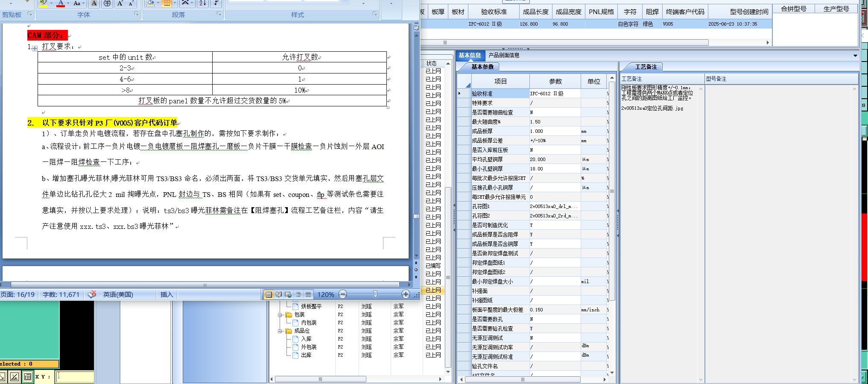Toggle the show paragraph marks button

point(216,3)
